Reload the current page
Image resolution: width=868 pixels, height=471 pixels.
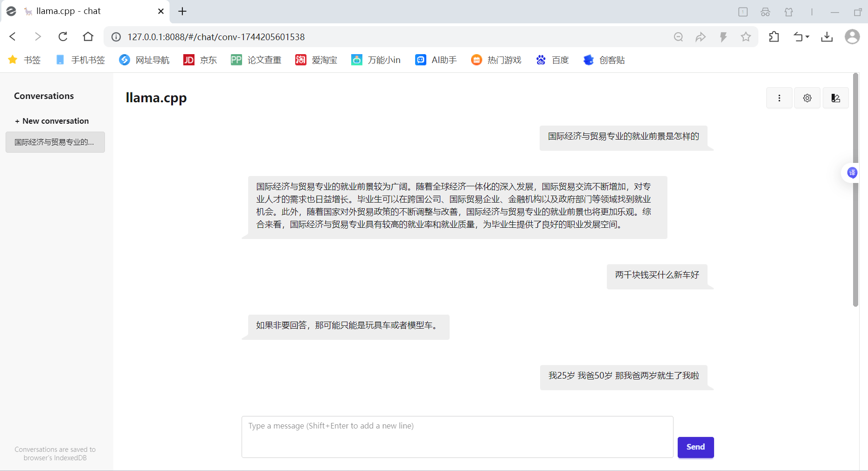click(x=63, y=36)
